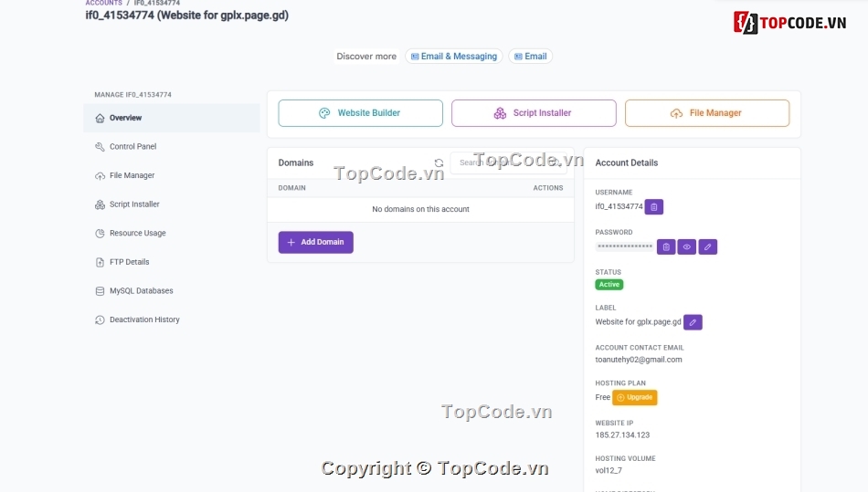Go to ACCOUNTS breadcrumb link
868x492 pixels.
(x=103, y=3)
